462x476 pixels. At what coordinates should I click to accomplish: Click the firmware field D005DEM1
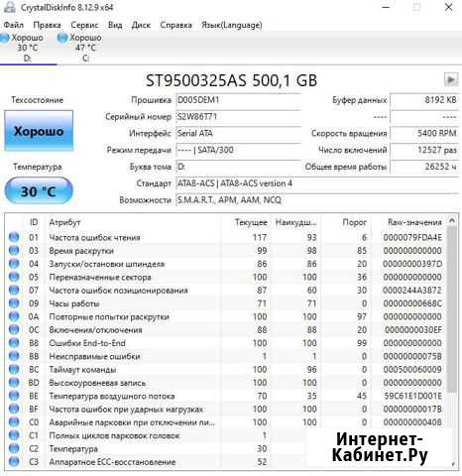[x=238, y=100]
